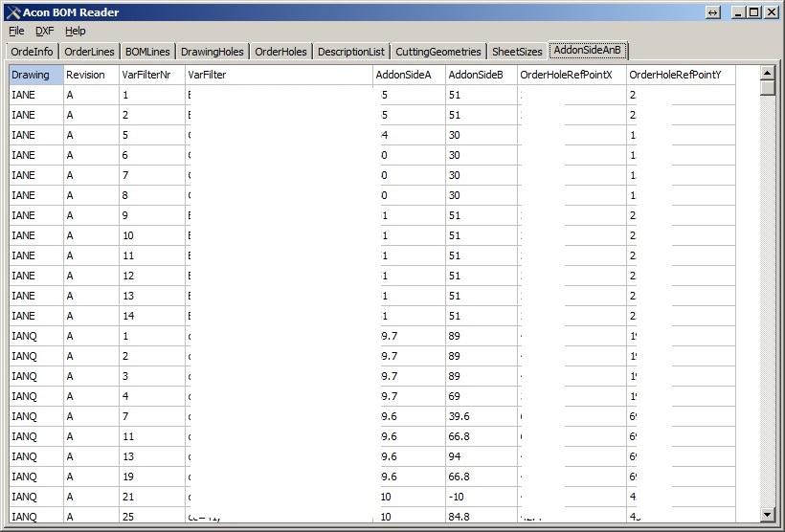Switch to the OrderLines tab

pyautogui.click(x=89, y=52)
